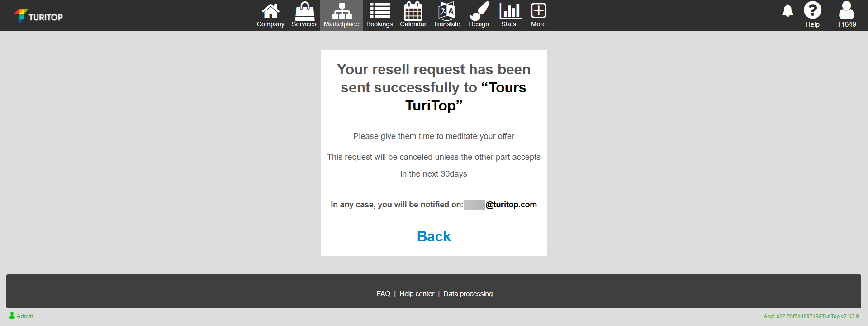Click the app version text in footer

click(x=811, y=316)
